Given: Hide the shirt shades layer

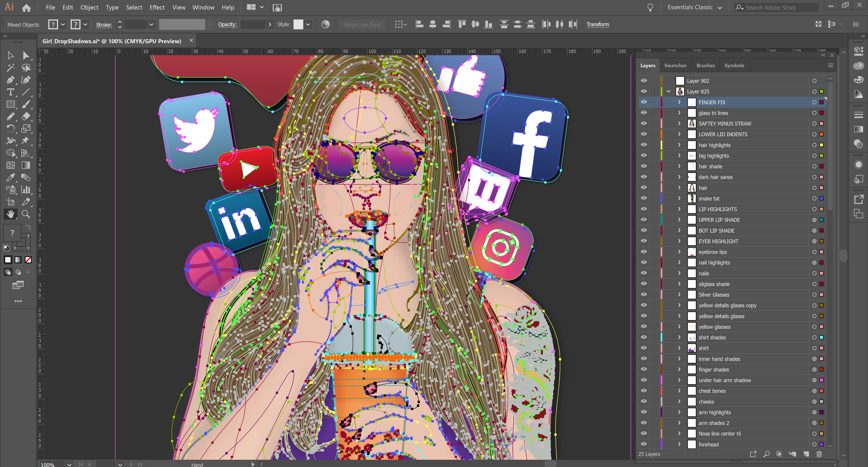Looking at the screenshot, I should coord(643,337).
